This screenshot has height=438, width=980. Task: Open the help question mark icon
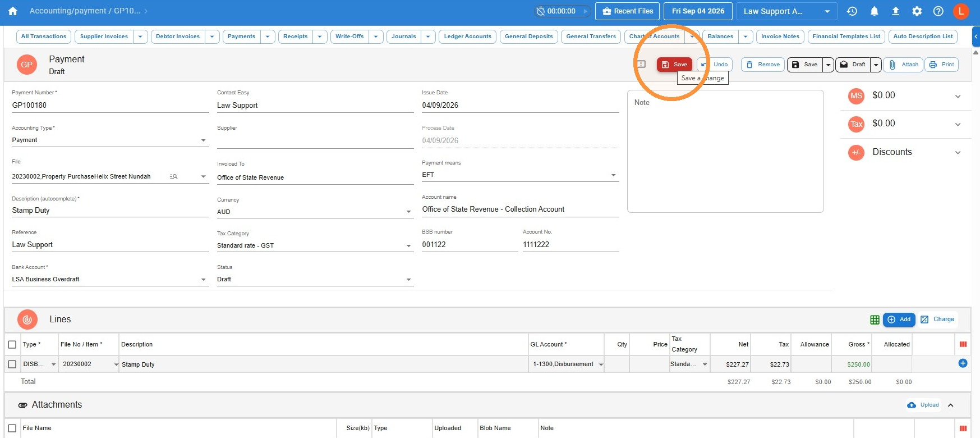[x=938, y=11]
